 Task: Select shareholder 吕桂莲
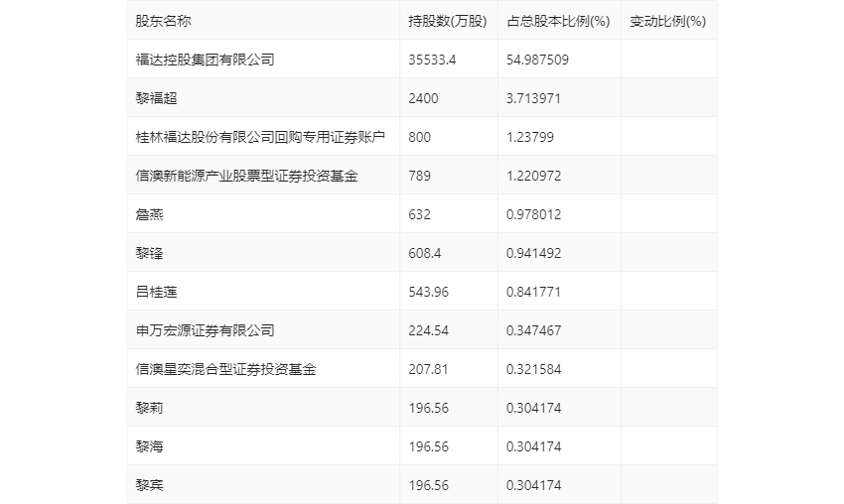156,292
